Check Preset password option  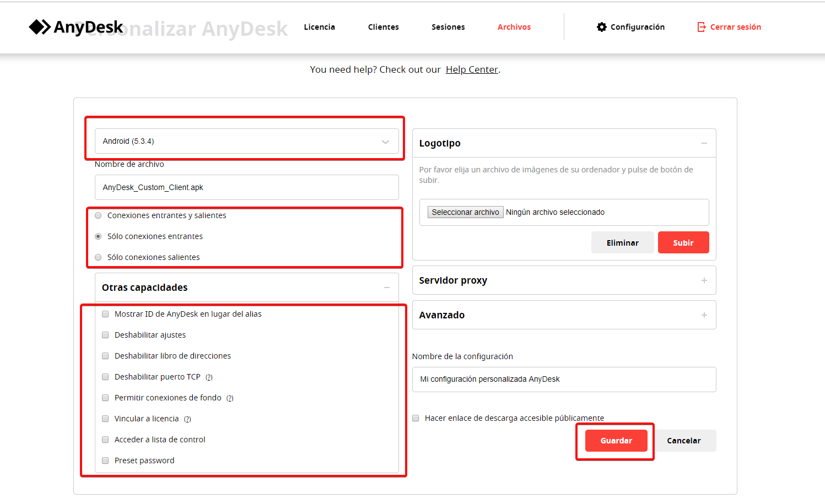105,460
